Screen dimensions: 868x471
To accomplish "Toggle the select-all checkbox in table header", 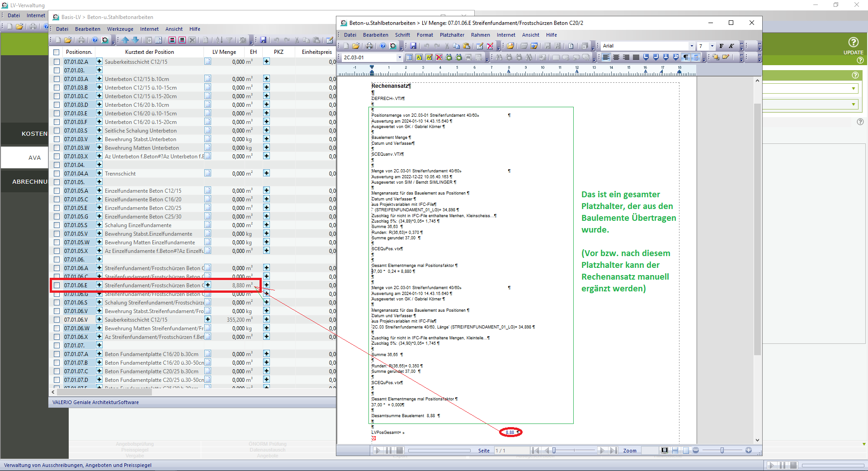I will pyautogui.click(x=57, y=52).
